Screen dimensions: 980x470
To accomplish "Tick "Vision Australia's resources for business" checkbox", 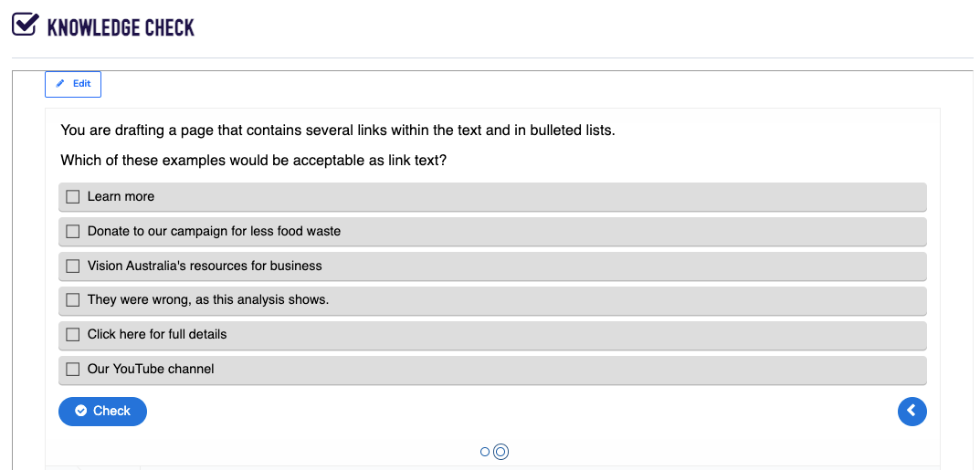I will point(73,266).
